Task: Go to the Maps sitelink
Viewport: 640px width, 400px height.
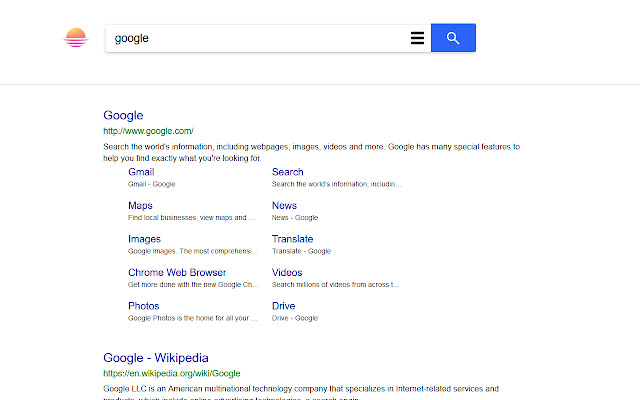Action: [x=140, y=206]
